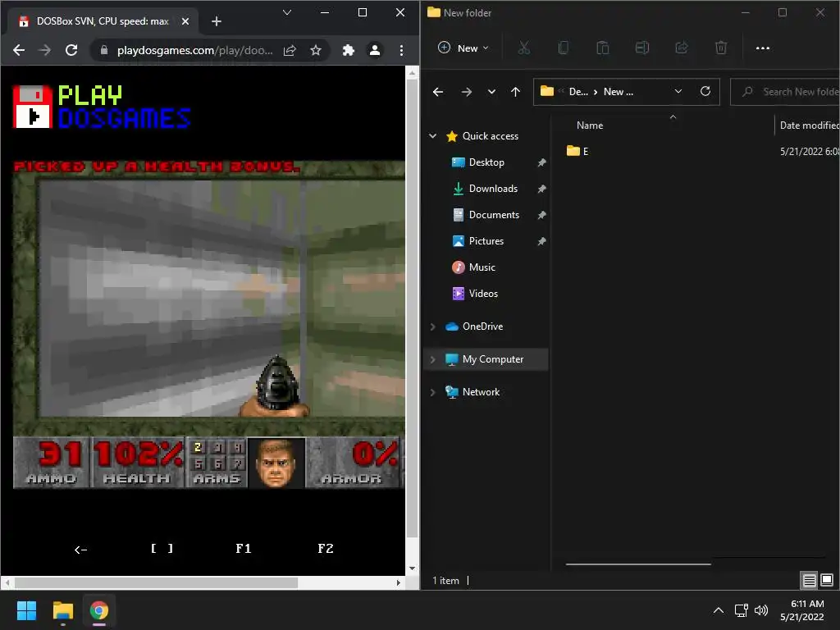Click the bracket on-screen key
840x630 pixels.
[162, 549]
